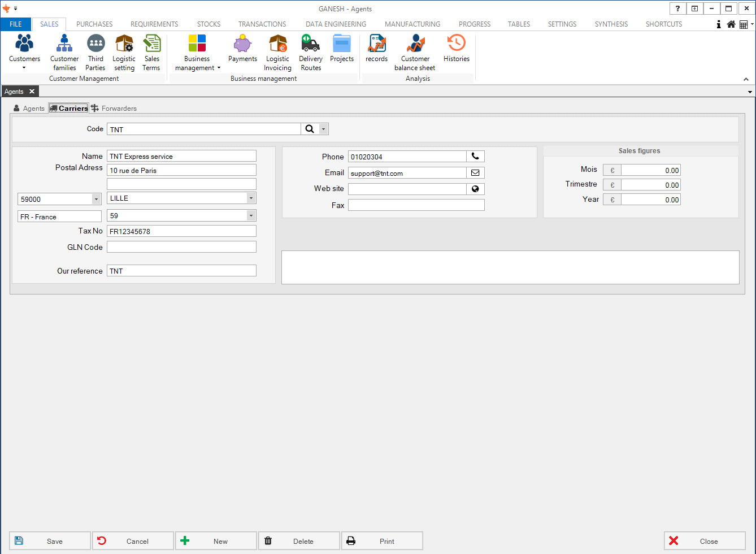
Task: Click the Delete button
Action: pyautogui.click(x=299, y=541)
